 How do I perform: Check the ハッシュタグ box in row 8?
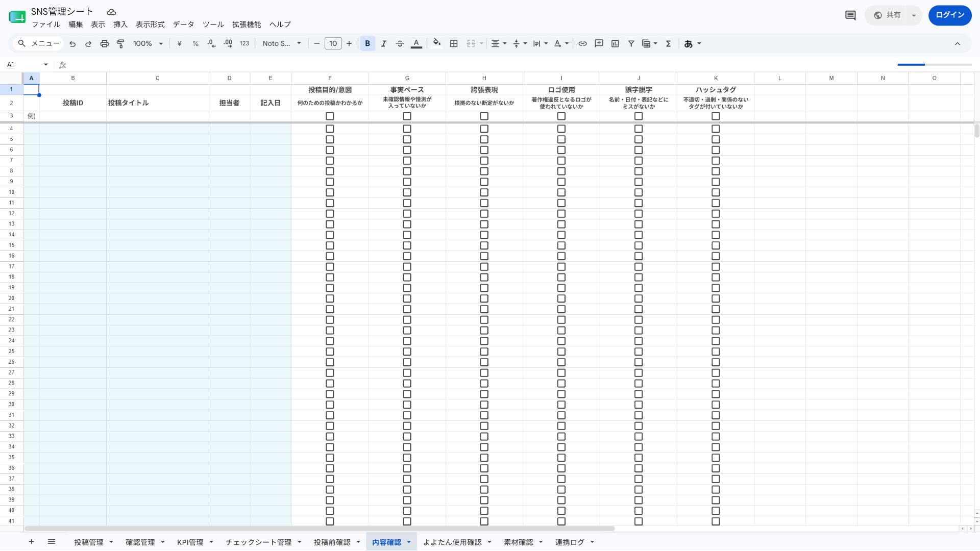716,171
